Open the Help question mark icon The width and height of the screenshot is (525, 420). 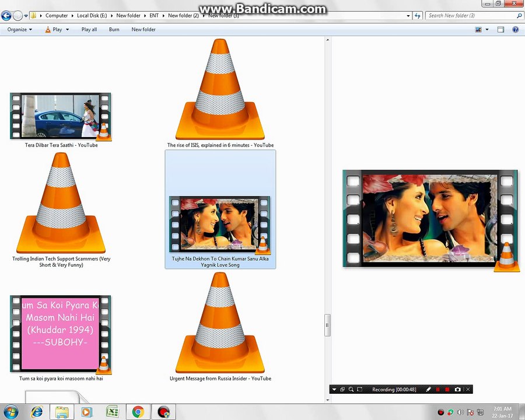[x=516, y=30]
